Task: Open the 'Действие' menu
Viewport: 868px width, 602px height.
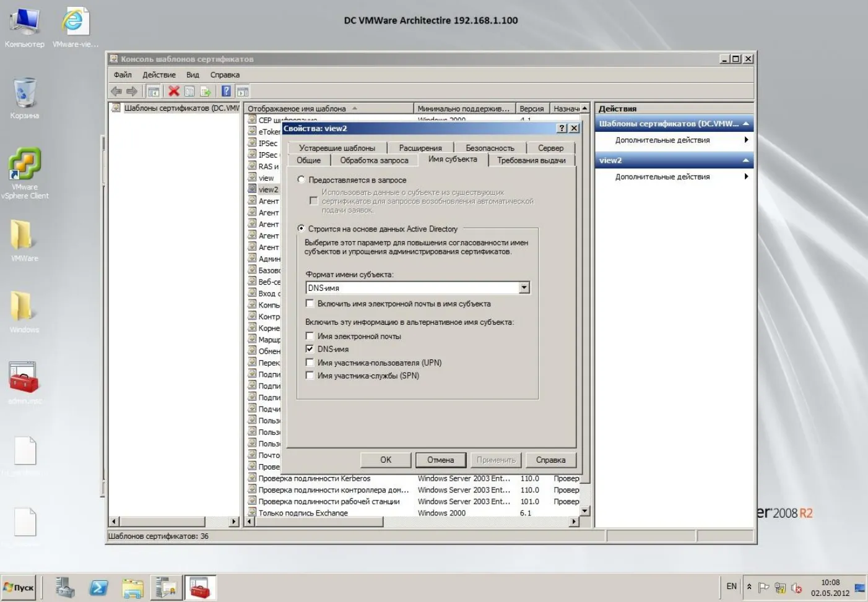Action: tap(159, 75)
